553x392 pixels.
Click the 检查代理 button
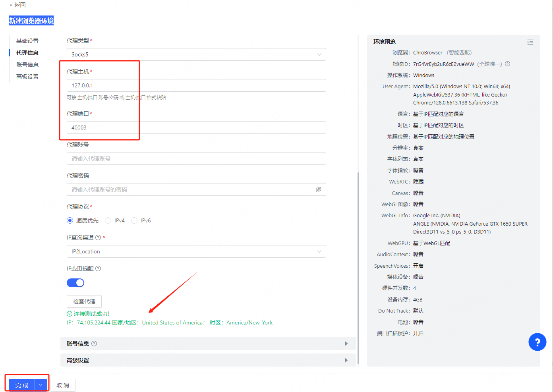click(x=84, y=301)
